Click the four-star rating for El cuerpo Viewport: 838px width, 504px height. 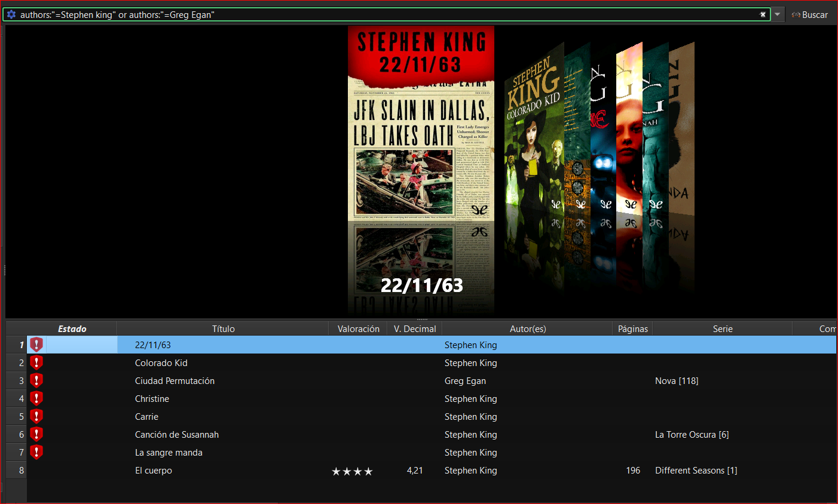click(x=352, y=471)
